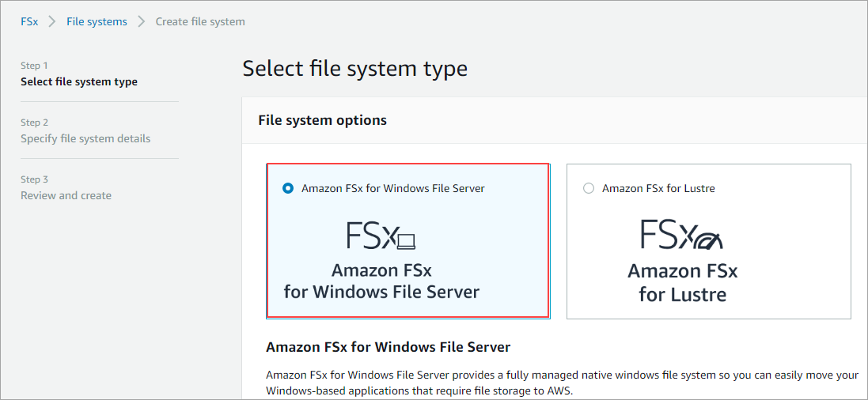The height and width of the screenshot is (400, 868).
Task: Click the FSx speedometer logo for Lustre
Action: pos(682,234)
